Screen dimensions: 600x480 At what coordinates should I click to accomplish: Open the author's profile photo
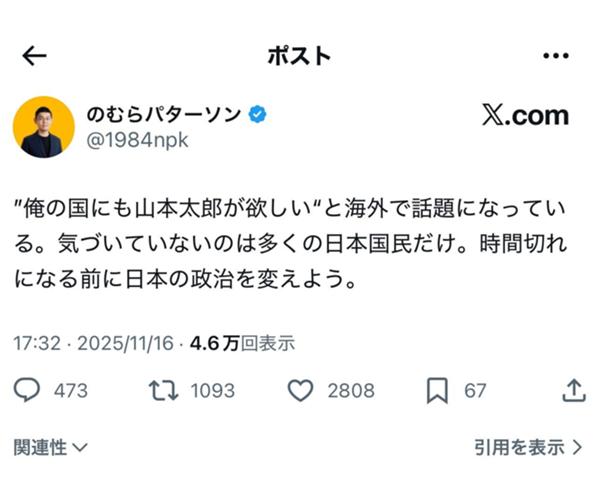tap(43, 127)
